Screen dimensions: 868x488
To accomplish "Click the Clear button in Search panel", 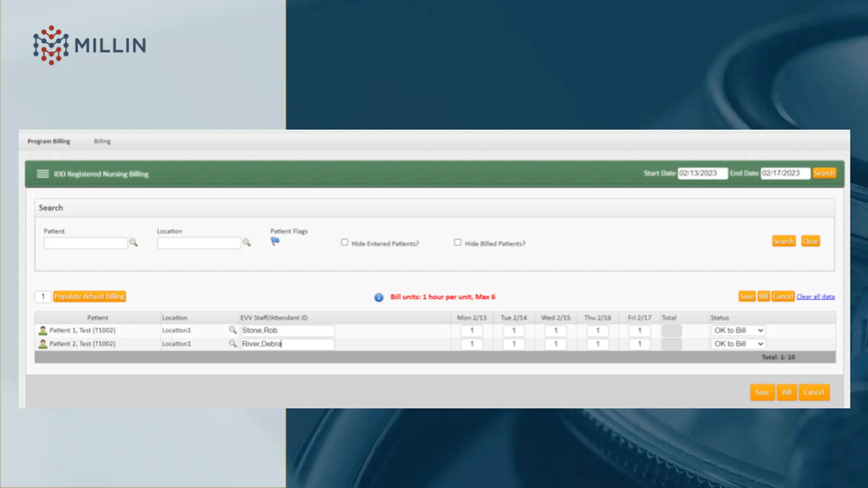I will 810,241.
